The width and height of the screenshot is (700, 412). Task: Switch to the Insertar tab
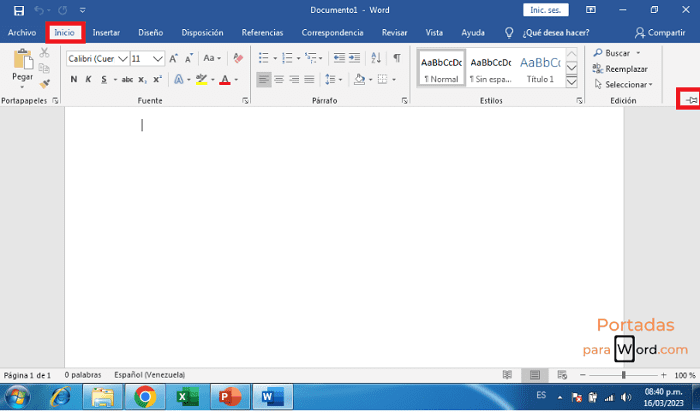click(106, 32)
